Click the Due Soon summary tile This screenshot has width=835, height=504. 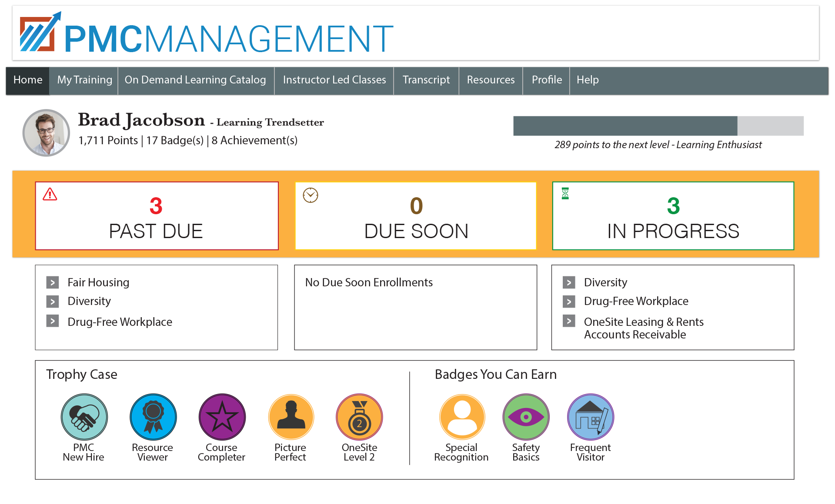click(416, 216)
